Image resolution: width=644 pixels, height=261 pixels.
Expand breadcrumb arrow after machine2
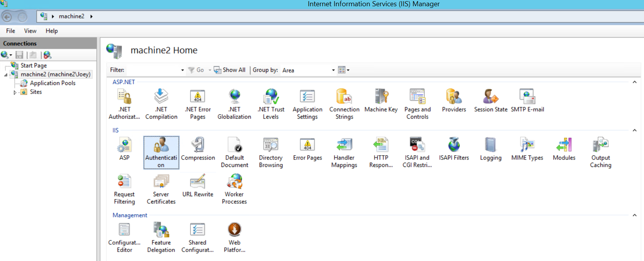coord(91,16)
